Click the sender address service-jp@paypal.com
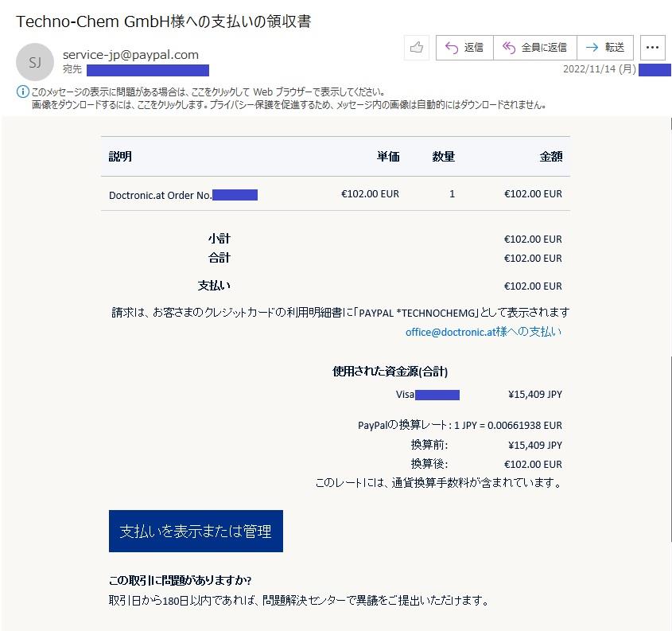The image size is (672, 631). tap(130, 54)
